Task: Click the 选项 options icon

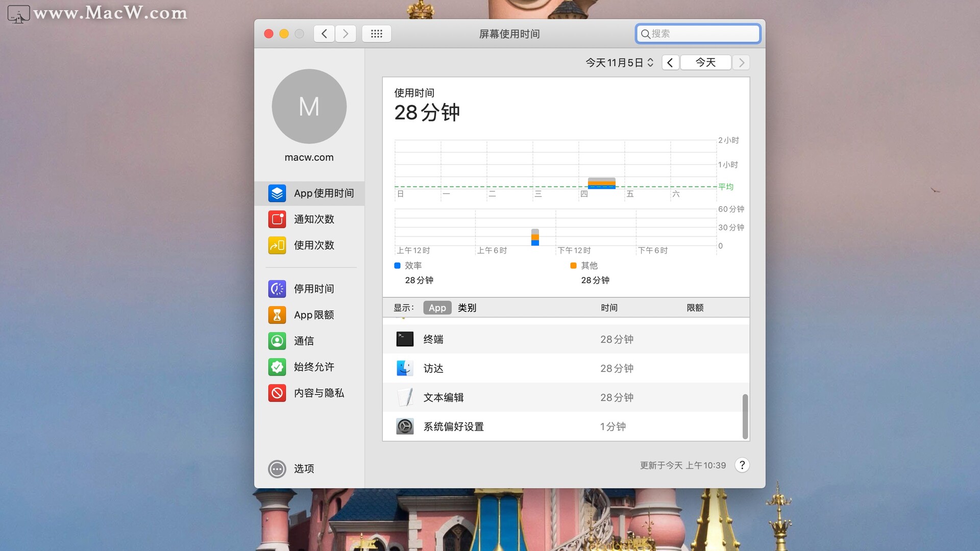Action: click(277, 469)
